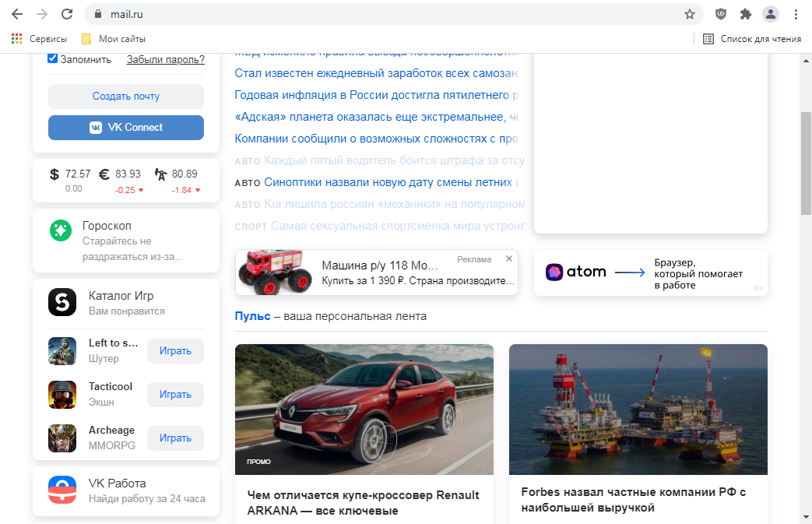Click the Archeage game icon
The width and height of the screenshot is (812, 524).
62,438
